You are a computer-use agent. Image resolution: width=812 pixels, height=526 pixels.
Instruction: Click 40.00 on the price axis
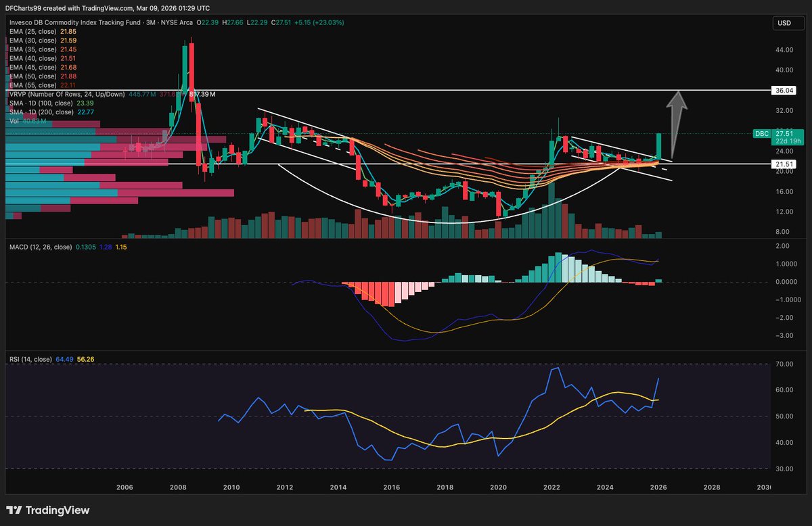click(784, 70)
